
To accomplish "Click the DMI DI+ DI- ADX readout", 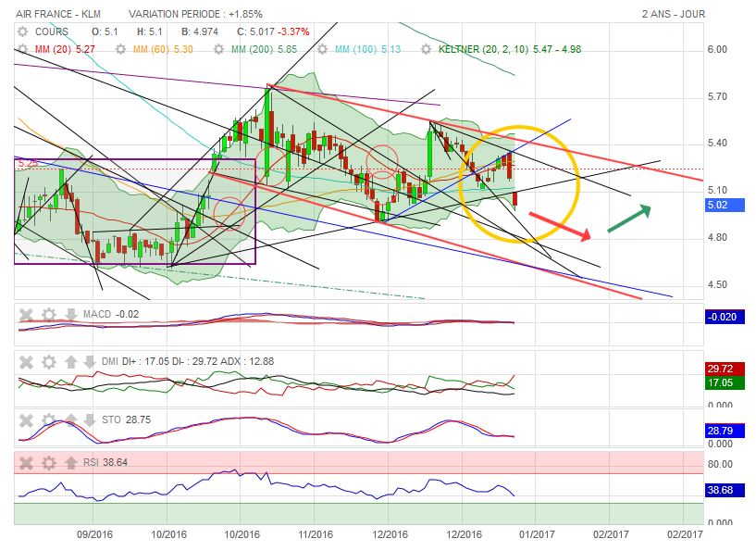I will point(188,361).
